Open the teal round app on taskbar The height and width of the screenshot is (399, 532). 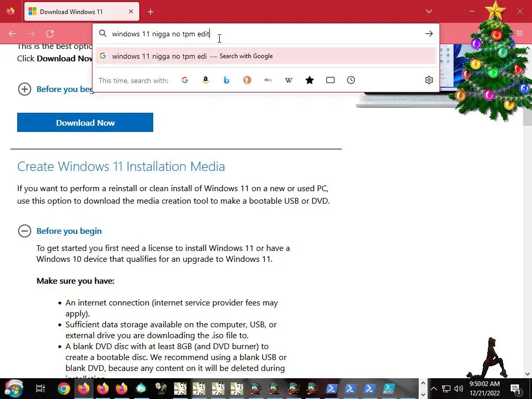click(x=141, y=388)
